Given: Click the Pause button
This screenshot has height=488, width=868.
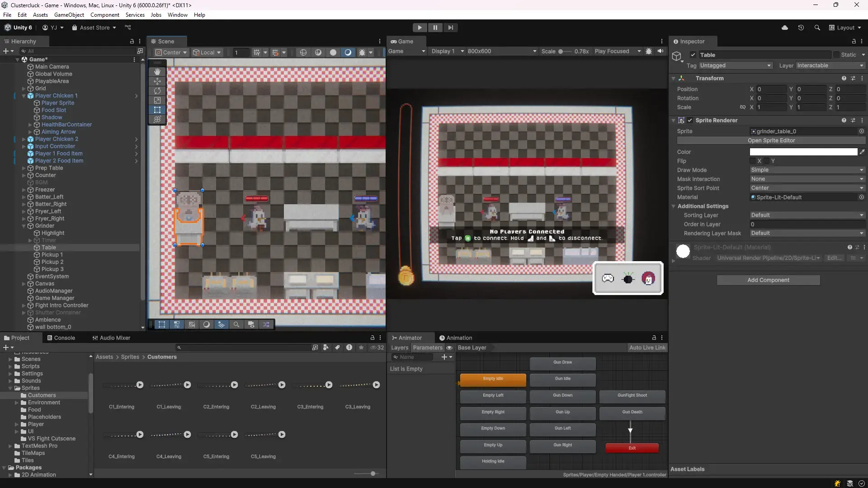Looking at the screenshot, I should 435,28.
